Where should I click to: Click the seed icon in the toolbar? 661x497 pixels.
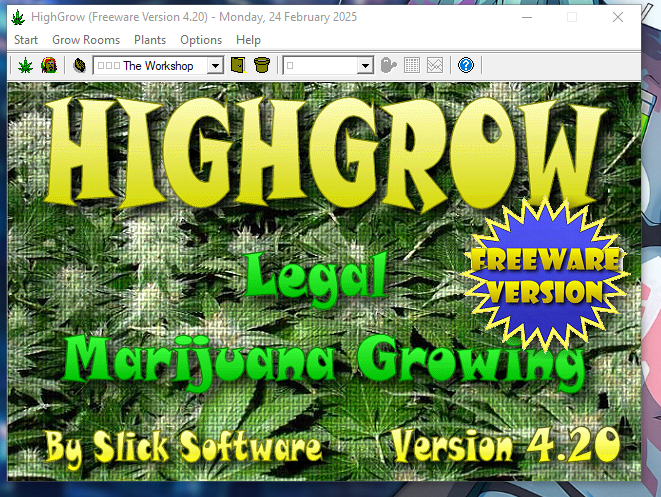click(x=79, y=65)
